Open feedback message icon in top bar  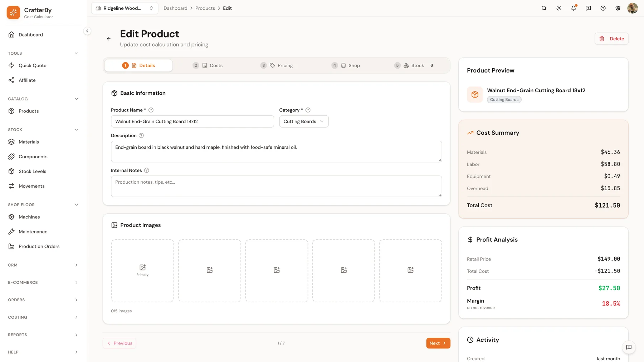pos(588,8)
